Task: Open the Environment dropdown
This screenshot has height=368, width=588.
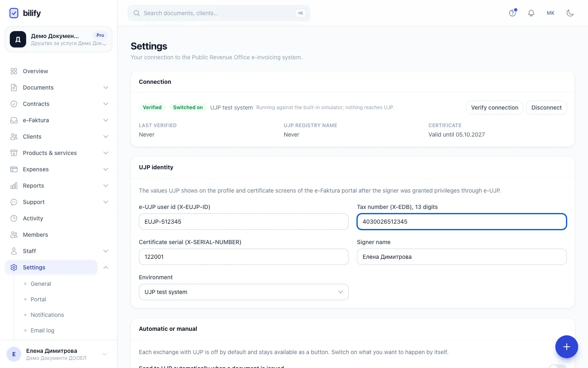Action: (244, 292)
